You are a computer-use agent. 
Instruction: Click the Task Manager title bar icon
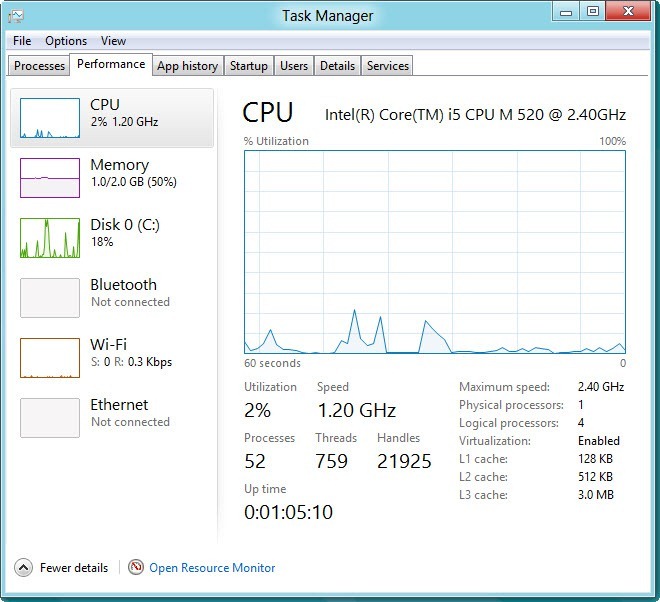(x=16, y=15)
